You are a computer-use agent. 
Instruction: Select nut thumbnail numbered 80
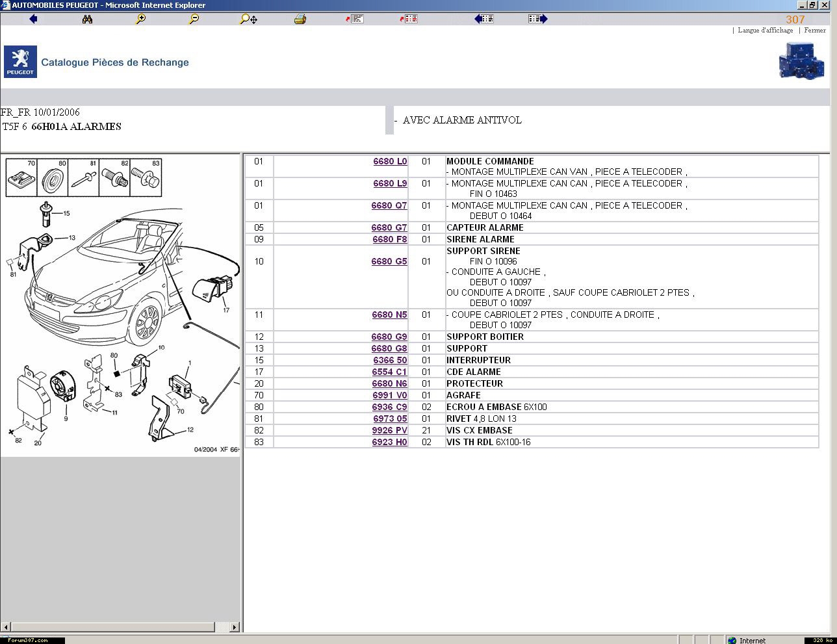pyautogui.click(x=53, y=178)
